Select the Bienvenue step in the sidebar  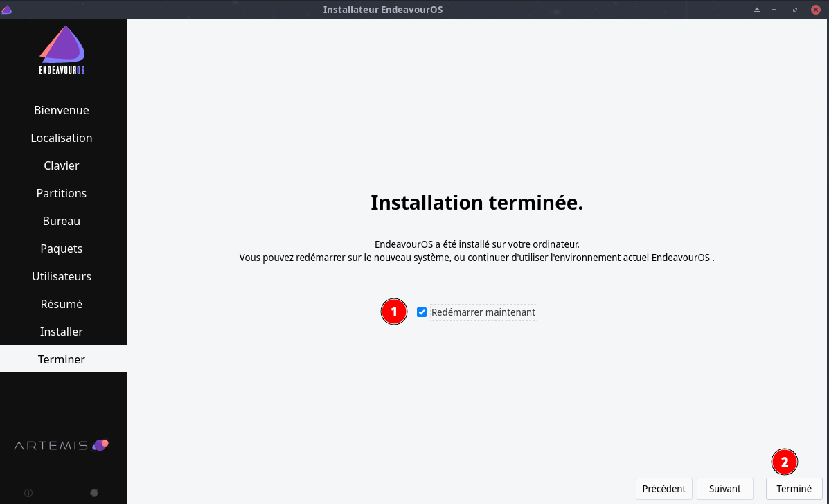(62, 110)
